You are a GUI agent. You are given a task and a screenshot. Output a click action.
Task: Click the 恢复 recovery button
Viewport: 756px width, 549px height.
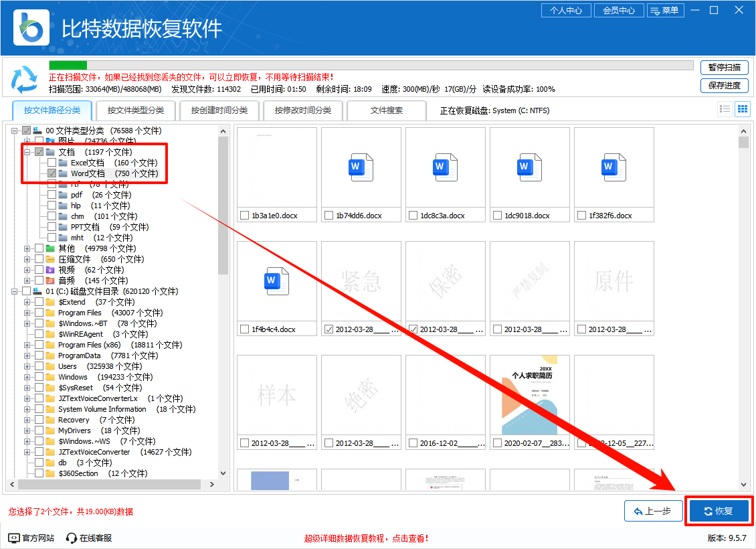point(719,511)
